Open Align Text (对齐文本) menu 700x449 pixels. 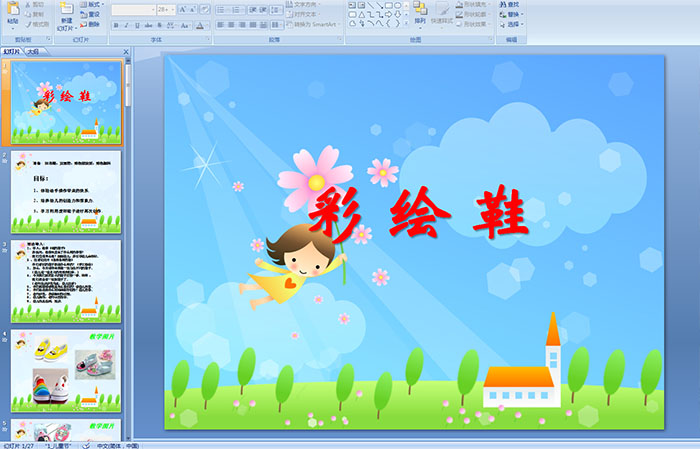click(x=303, y=14)
